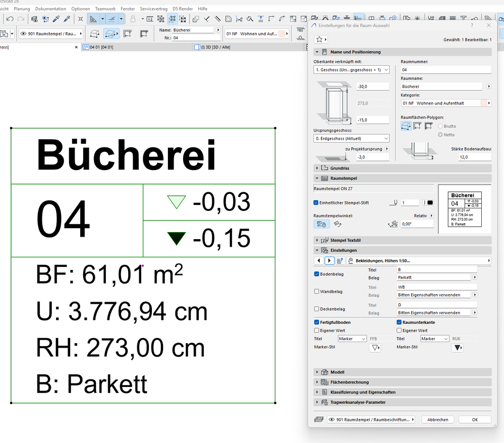Confirm with the OK button
This screenshot has height=443, width=504.
tap(475, 419)
